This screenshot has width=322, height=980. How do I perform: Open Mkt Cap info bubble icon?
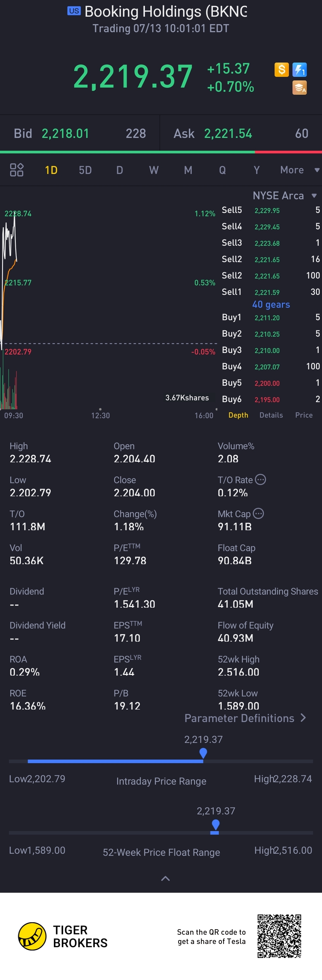click(258, 514)
